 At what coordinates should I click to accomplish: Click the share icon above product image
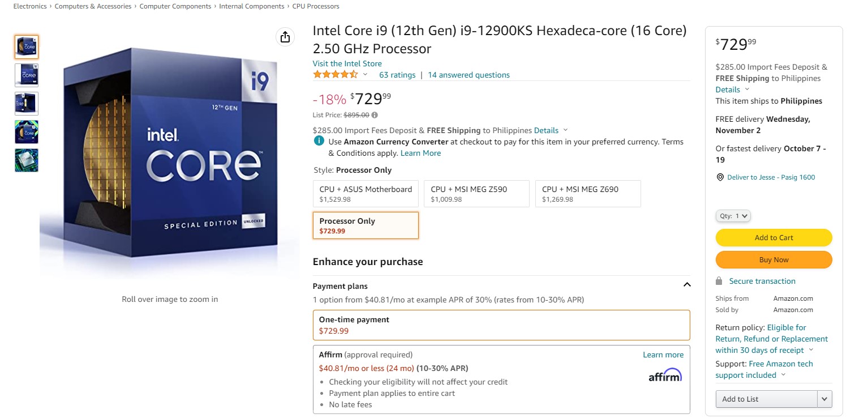(285, 37)
